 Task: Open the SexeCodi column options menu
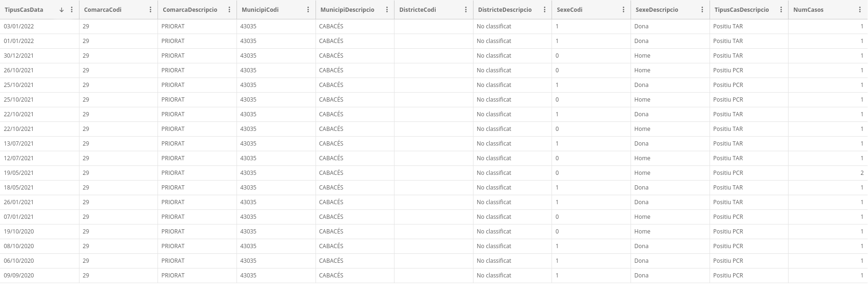pyautogui.click(x=623, y=9)
